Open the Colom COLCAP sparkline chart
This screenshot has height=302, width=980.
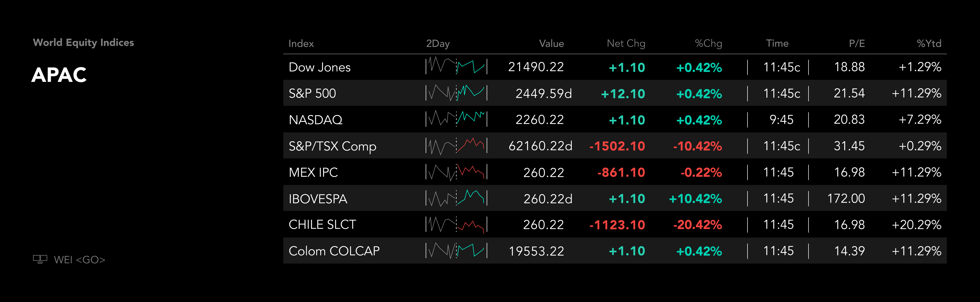click(x=456, y=251)
